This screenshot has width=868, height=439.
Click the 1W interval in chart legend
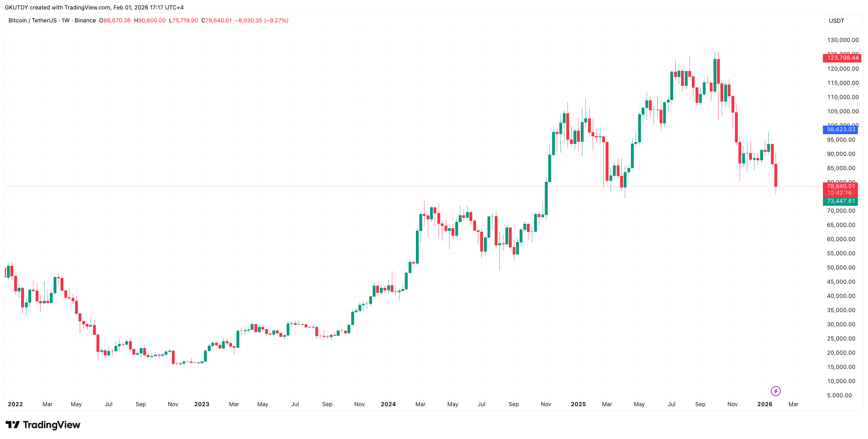pyautogui.click(x=65, y=21)
